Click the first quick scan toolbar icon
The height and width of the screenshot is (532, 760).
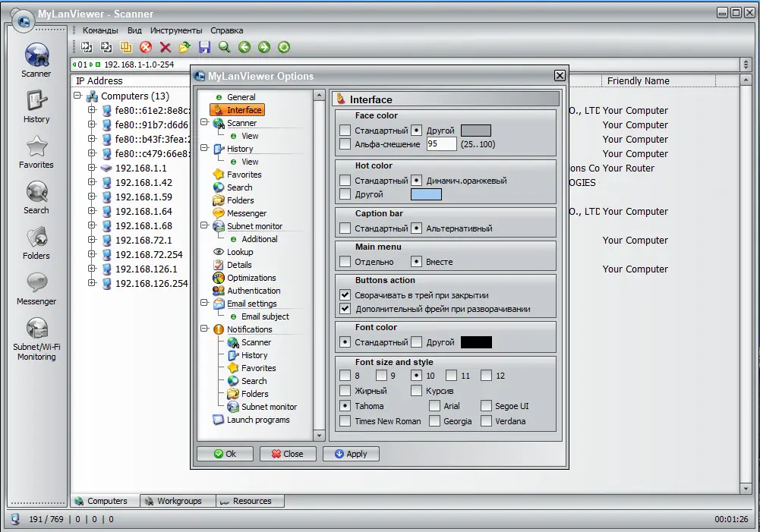click(x=87, y=47)
